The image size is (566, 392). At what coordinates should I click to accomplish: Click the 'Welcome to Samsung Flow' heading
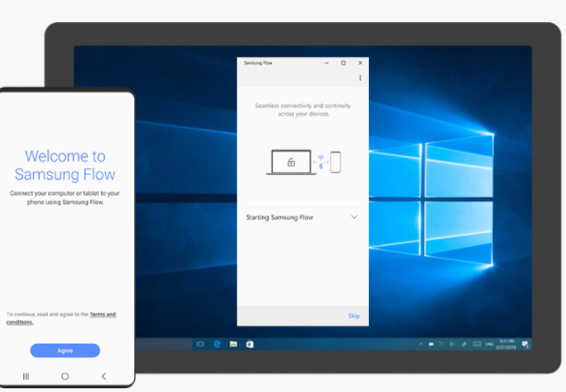point(65,165)
